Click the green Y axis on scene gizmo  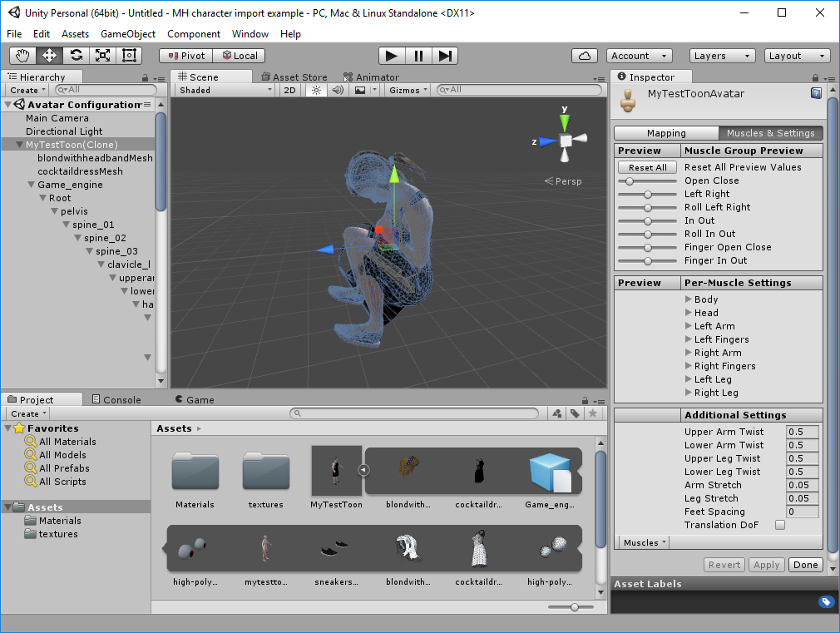click(x=565, y=121)
